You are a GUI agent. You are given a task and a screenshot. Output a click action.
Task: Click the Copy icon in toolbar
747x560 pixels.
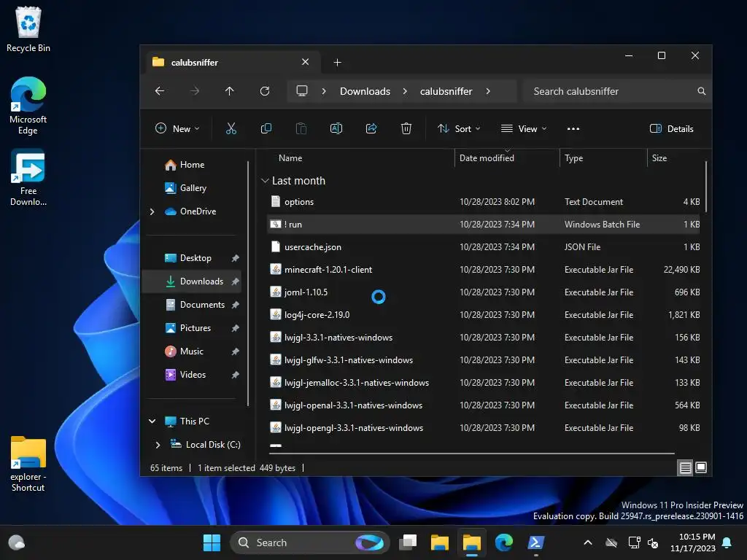pos(266,128)
